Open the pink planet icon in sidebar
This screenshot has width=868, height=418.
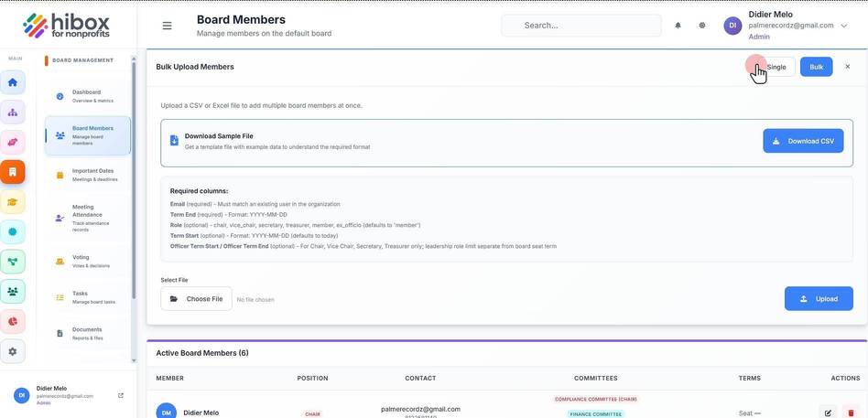coord(13,142)
